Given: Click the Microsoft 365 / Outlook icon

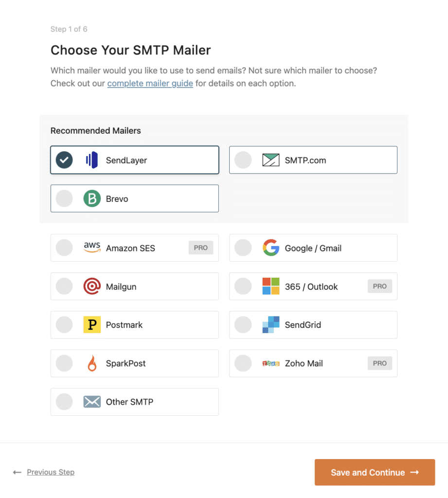Looking at the screenshot, I should 270,286.
